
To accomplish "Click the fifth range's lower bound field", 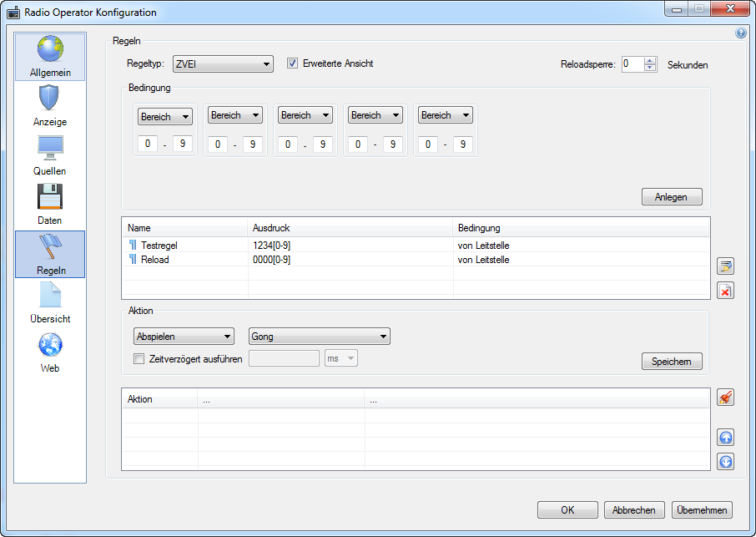I will 428,144.
